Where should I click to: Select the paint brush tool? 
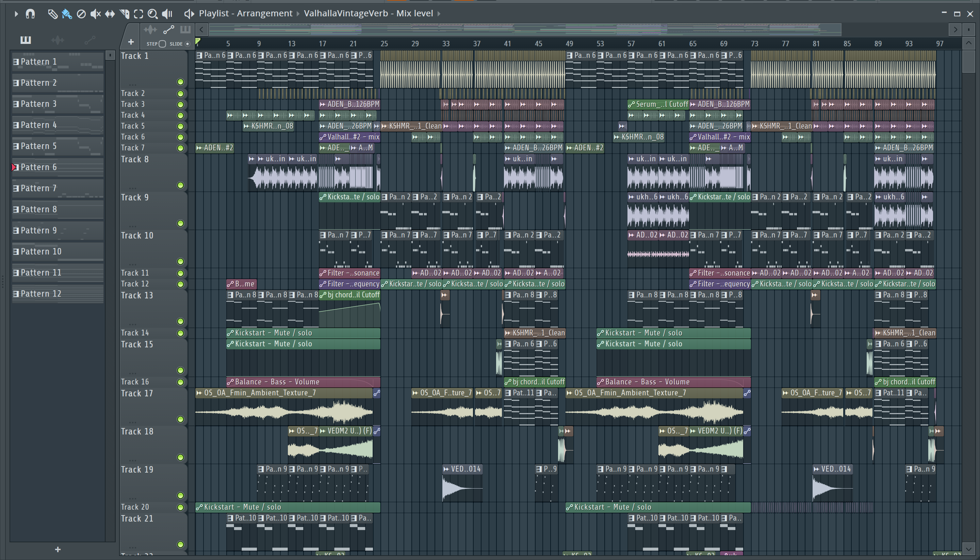67,14
